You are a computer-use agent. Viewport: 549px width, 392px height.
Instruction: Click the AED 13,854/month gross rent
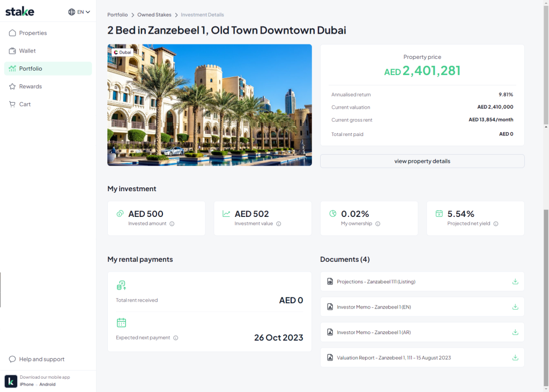[x=491, y=119]
